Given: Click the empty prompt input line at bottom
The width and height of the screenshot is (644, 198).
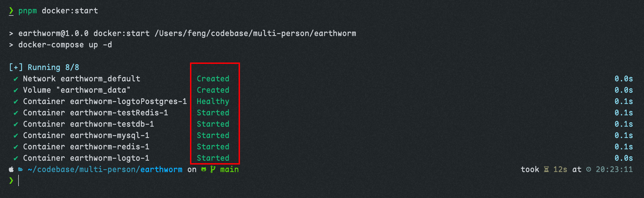Looking at the screenshot, I should pyautogui.click(x=326, y=181).
